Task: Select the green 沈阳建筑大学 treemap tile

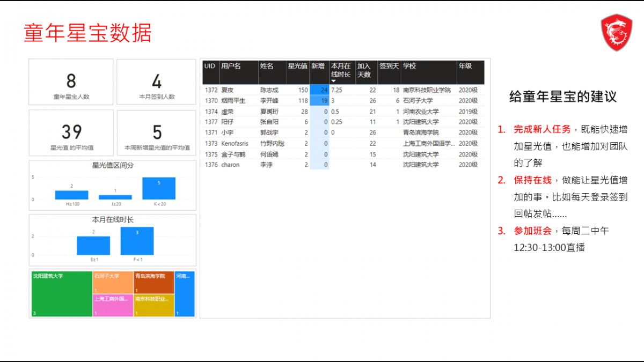Action: pyautogui.click(x=62, y=294)
